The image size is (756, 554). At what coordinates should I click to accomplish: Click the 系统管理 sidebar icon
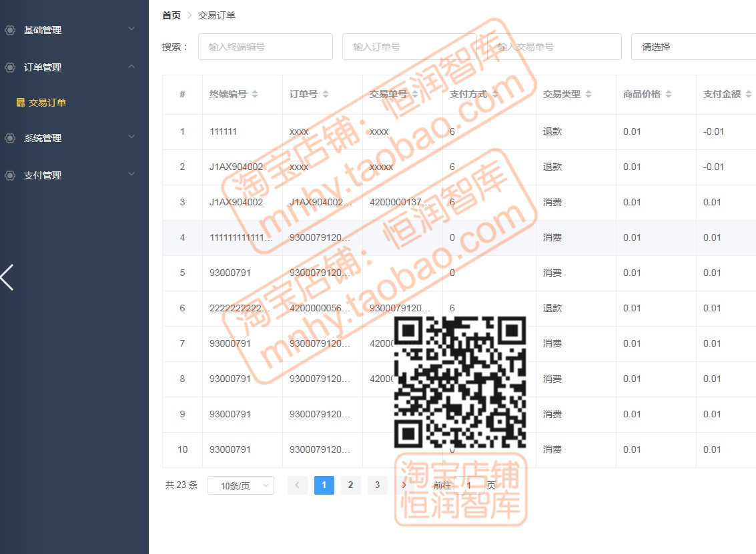10,137
